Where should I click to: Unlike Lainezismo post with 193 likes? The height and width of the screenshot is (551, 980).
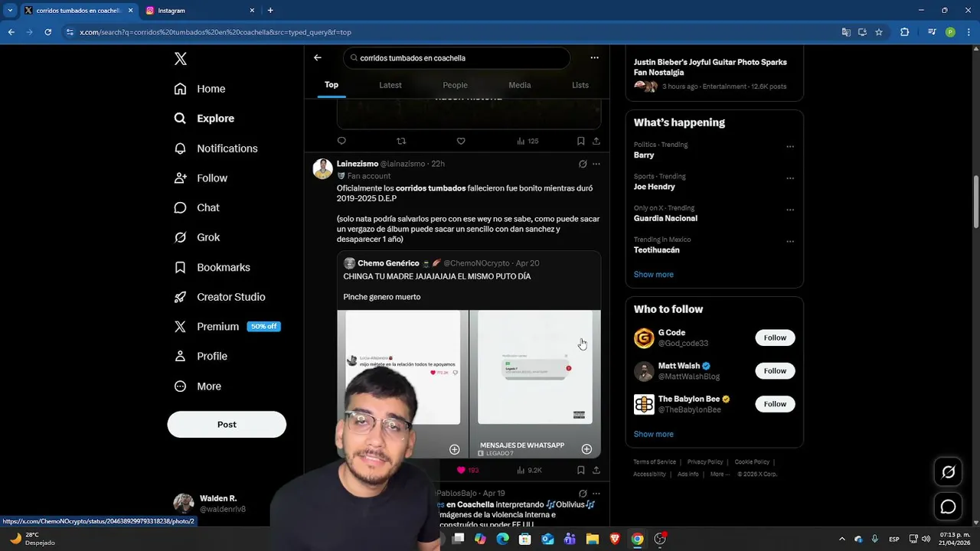[467, 470]
